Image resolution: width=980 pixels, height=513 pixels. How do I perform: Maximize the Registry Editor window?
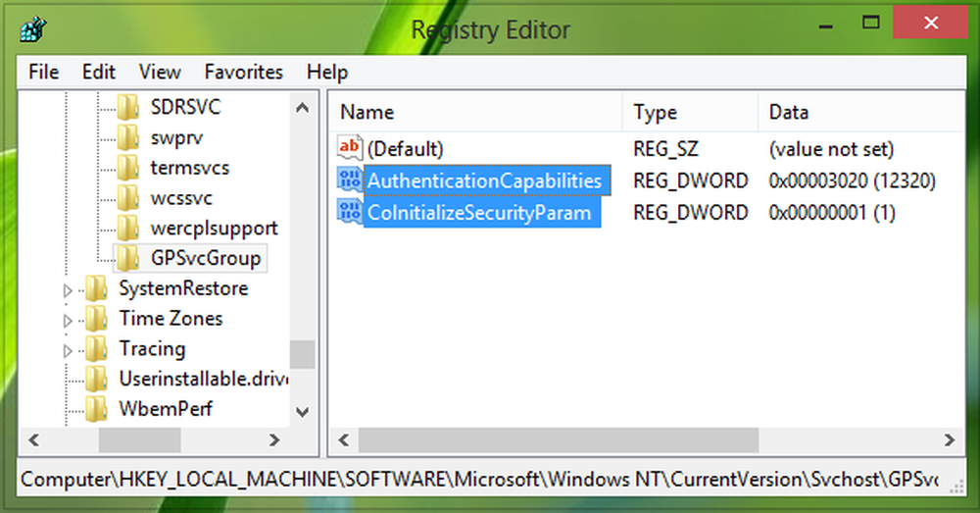(x=871, y=24)
